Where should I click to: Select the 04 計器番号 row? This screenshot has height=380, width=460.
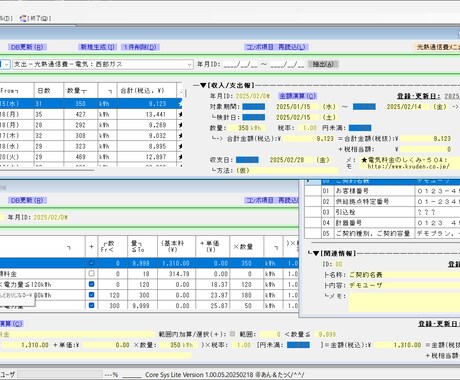point(382,223)
